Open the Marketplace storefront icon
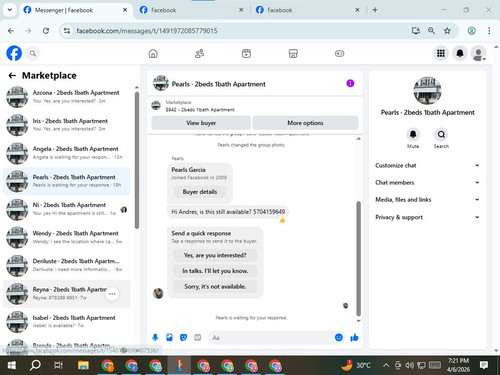Screen dimensions: 500x375 (x=293, y=53)
